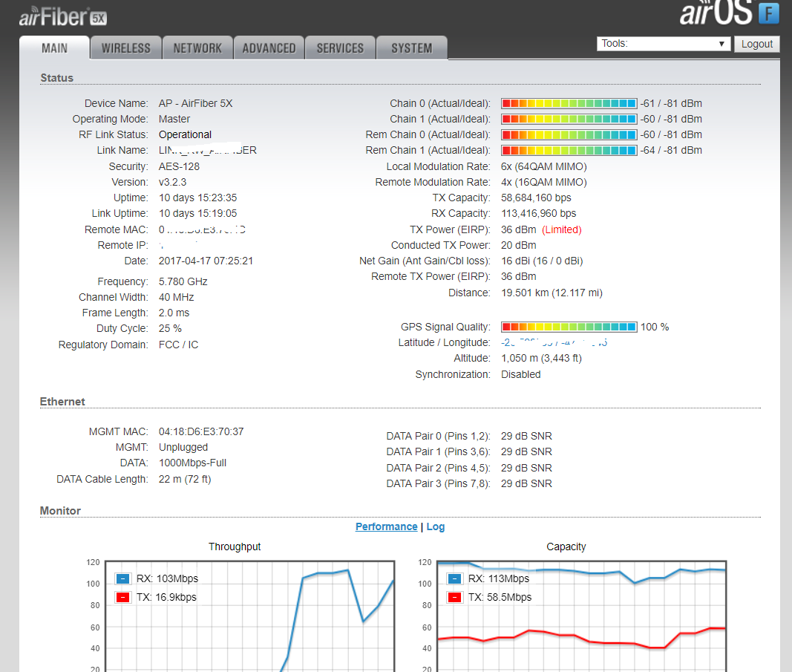
Task: Click Distance '19.501 km (12.117 mi)'
Action: click(552, 293)
